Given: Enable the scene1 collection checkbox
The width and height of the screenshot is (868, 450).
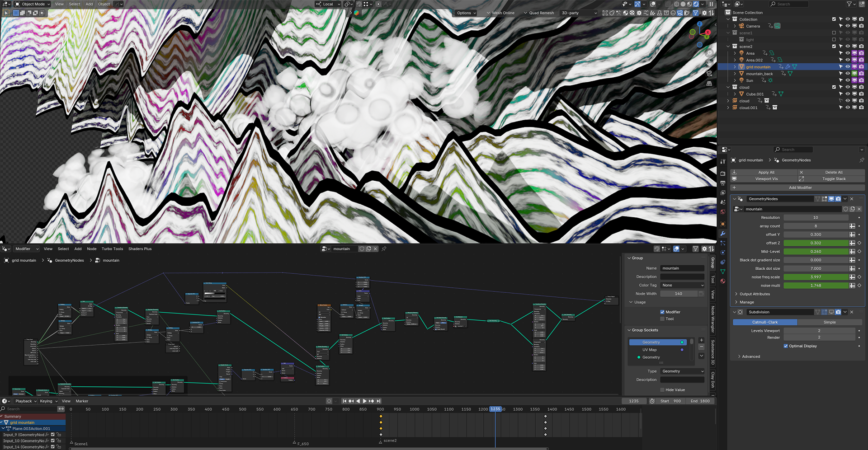Looking at the screenshot, I should click(x=834, y=33).
